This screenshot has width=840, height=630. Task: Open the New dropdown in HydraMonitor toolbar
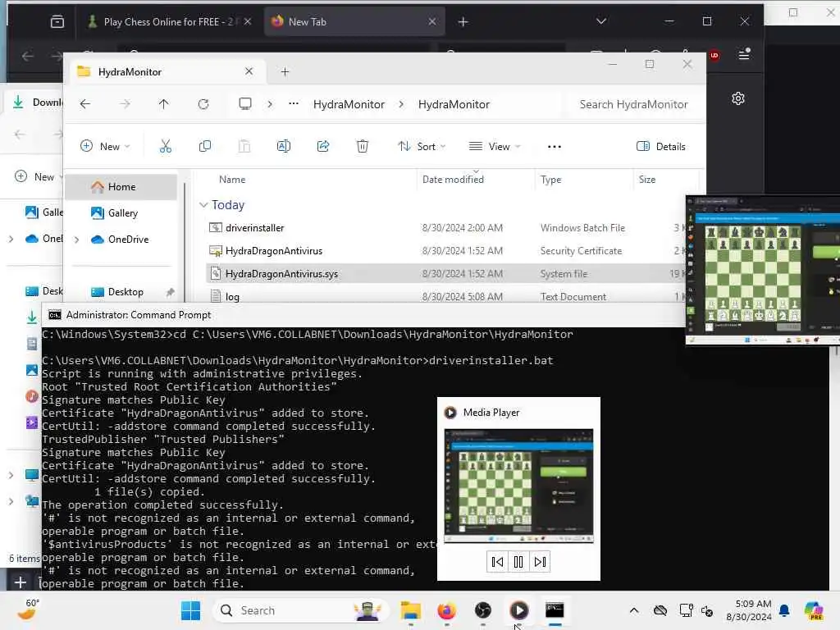point(105,146)
